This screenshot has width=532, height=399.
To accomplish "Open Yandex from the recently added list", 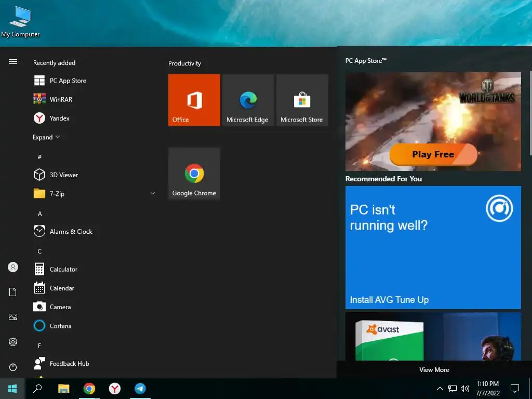I will 95,118.
